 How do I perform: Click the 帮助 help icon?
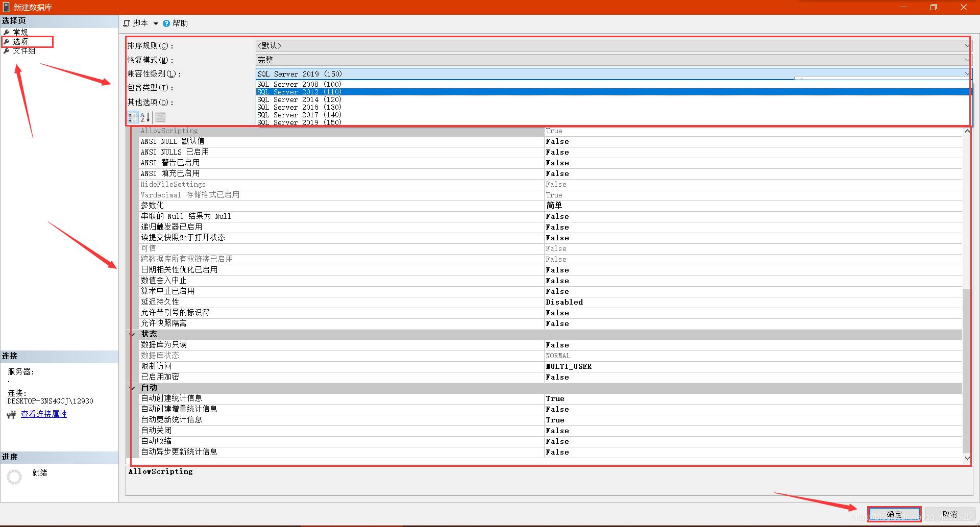tap(166, 23)
